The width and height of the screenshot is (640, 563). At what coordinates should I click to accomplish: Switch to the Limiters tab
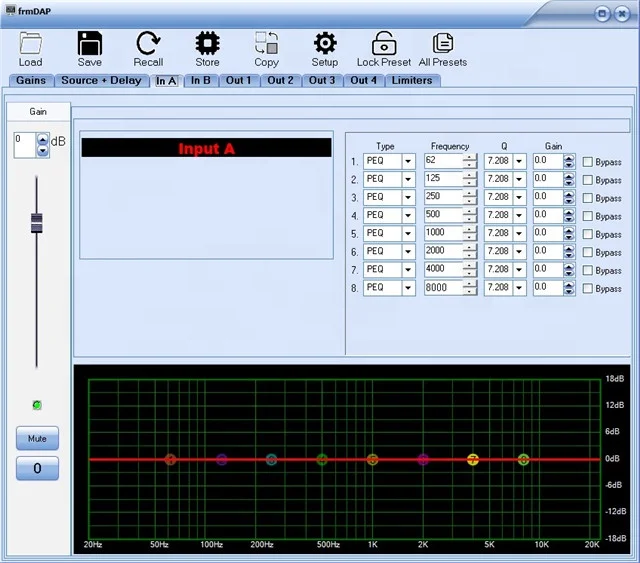[412, 80]
